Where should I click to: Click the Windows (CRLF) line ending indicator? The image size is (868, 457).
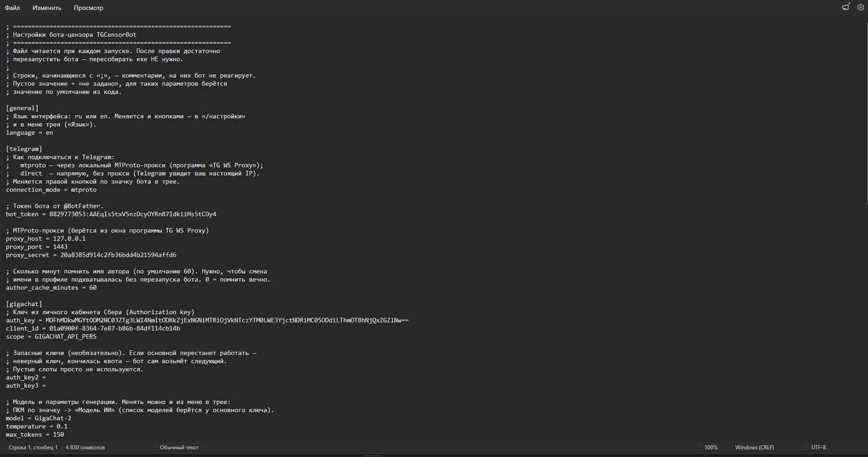point(755,447)
